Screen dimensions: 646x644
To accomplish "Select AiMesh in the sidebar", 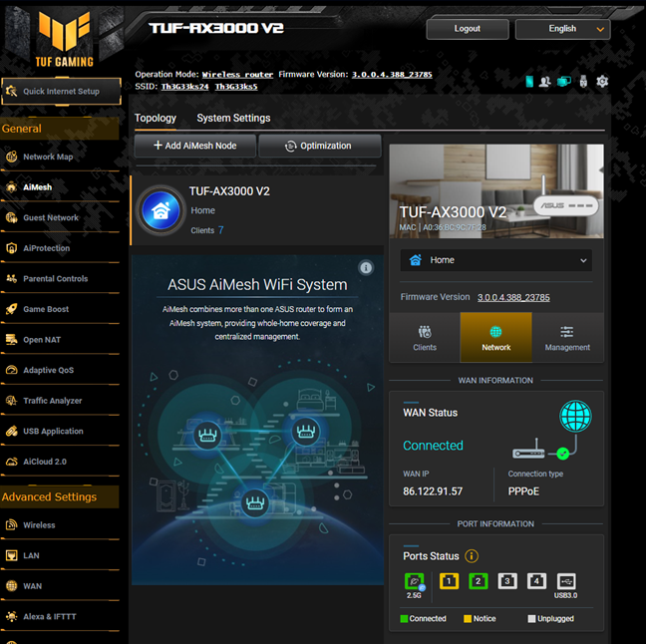I will point(38,187).
